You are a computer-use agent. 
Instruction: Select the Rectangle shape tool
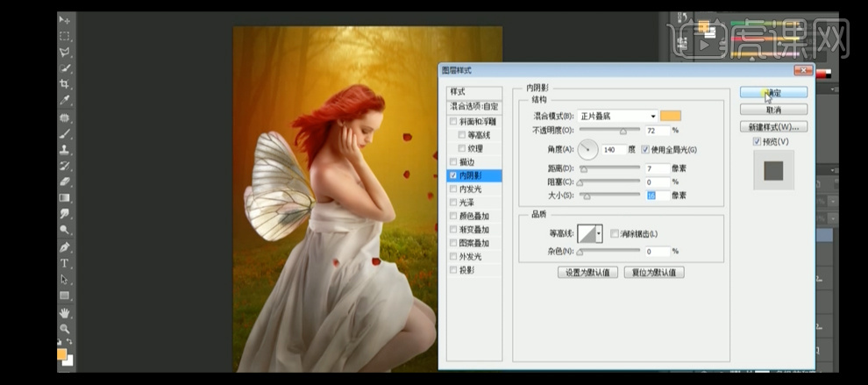click(x=65, y=296)
